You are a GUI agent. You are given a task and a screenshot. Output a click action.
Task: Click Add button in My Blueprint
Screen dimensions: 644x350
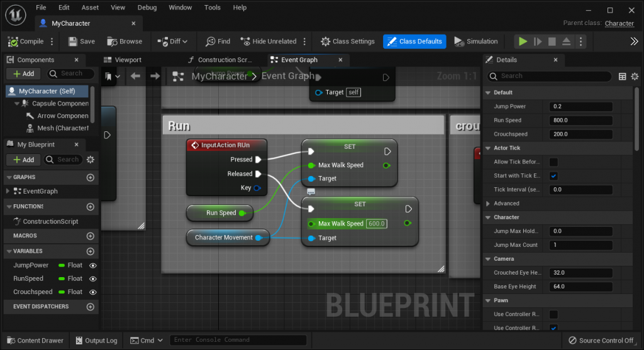(23, 160)
